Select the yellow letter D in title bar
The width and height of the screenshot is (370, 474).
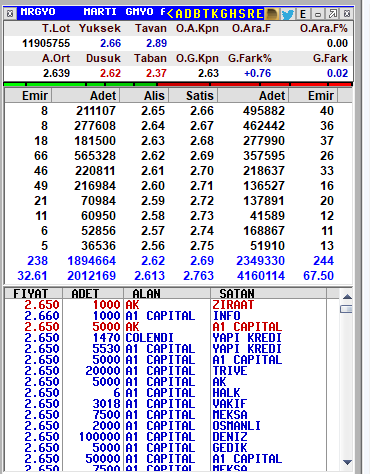[188, 14]
